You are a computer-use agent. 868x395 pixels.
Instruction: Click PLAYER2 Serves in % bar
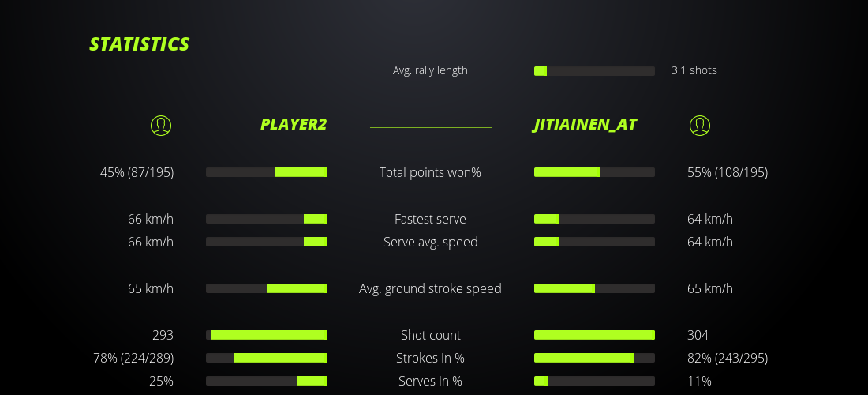tap(267, 381)
